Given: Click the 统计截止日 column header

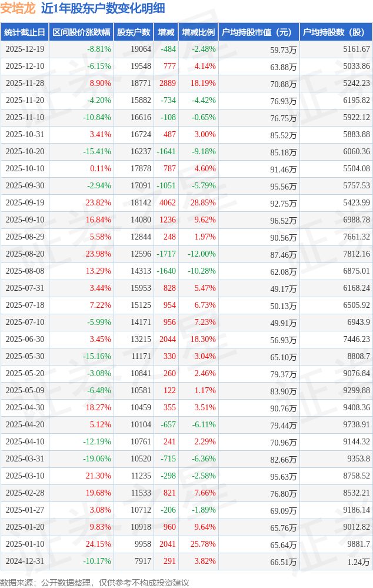Looking at the screenshot, I should (x=25, y=32).
